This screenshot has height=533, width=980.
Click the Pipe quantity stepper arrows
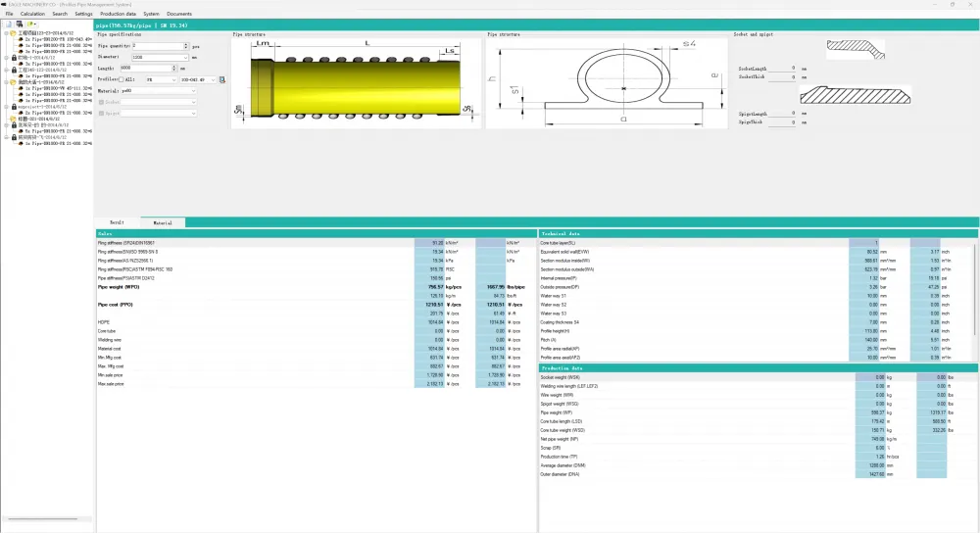click(x=186, y=46)
